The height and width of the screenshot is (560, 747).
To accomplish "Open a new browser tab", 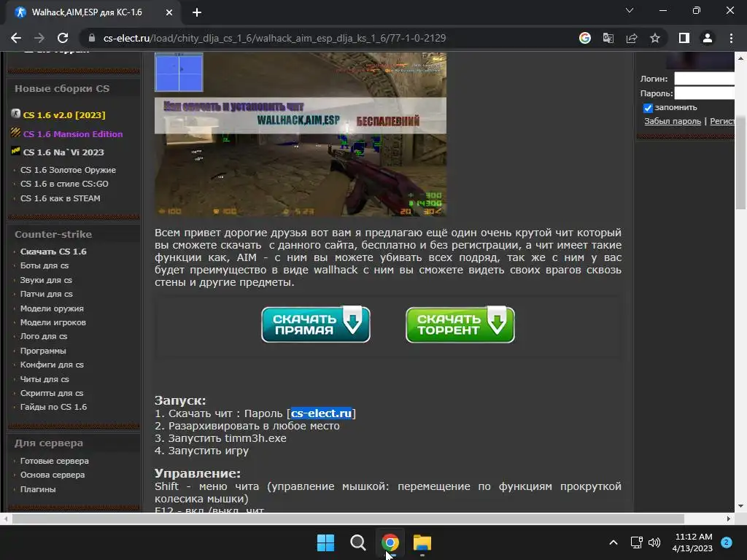I will [x=197, y=12].
